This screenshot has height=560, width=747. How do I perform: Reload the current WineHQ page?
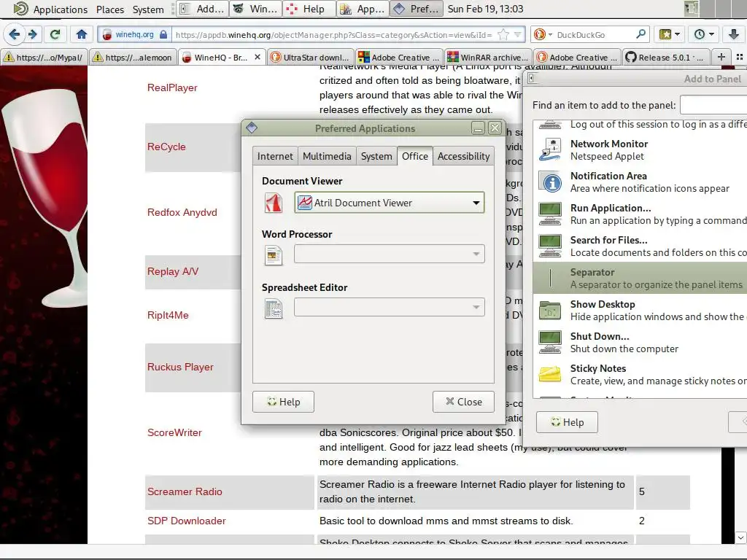point(55,34)
